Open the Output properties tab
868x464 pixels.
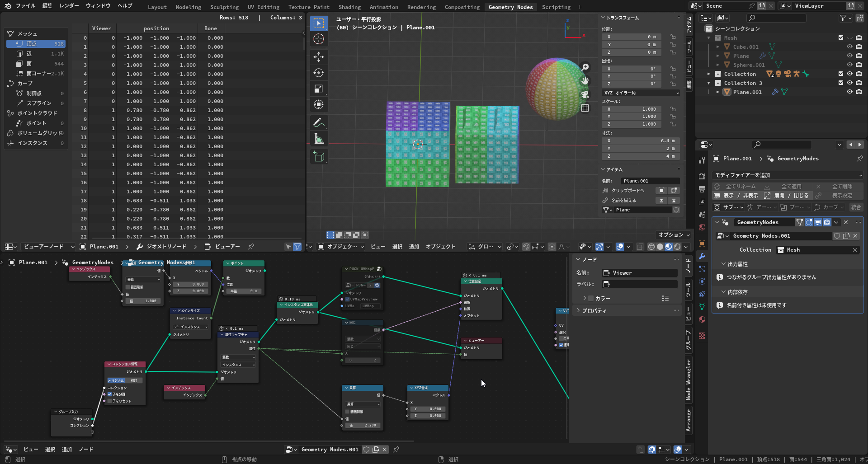[702, 189]
